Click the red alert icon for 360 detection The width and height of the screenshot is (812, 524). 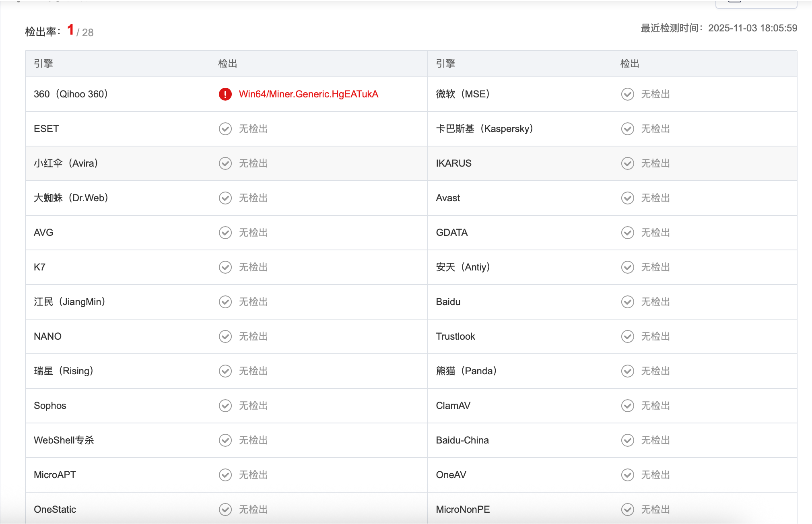[x=225, y=94]
